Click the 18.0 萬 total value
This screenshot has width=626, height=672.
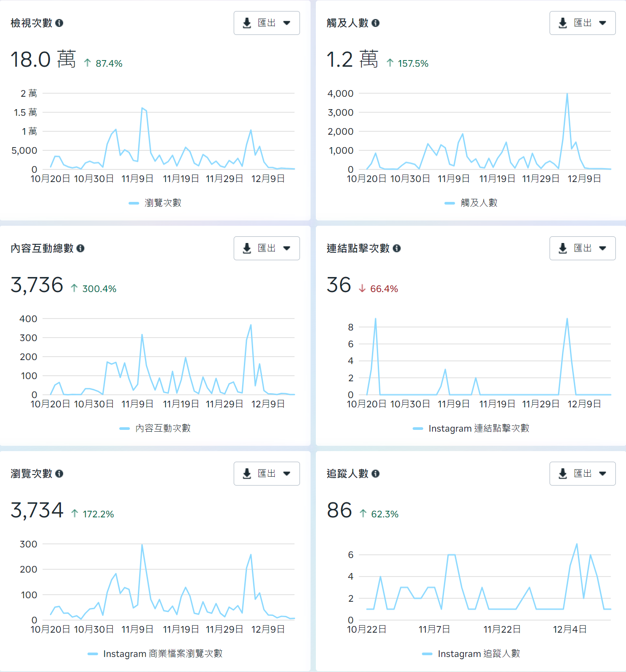point(43,59)
